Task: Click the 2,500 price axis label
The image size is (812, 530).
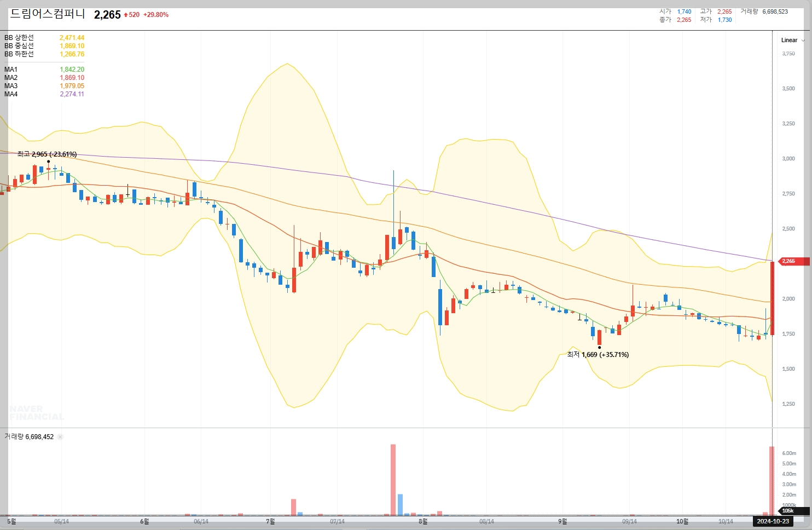Action: pos(788,229)
